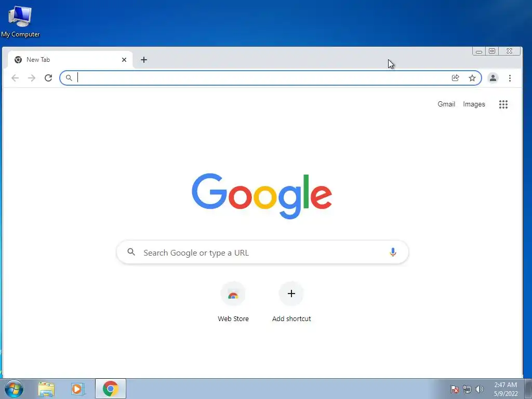
Task: Click the volume speaker tray icon
Action: click(480, 389)
